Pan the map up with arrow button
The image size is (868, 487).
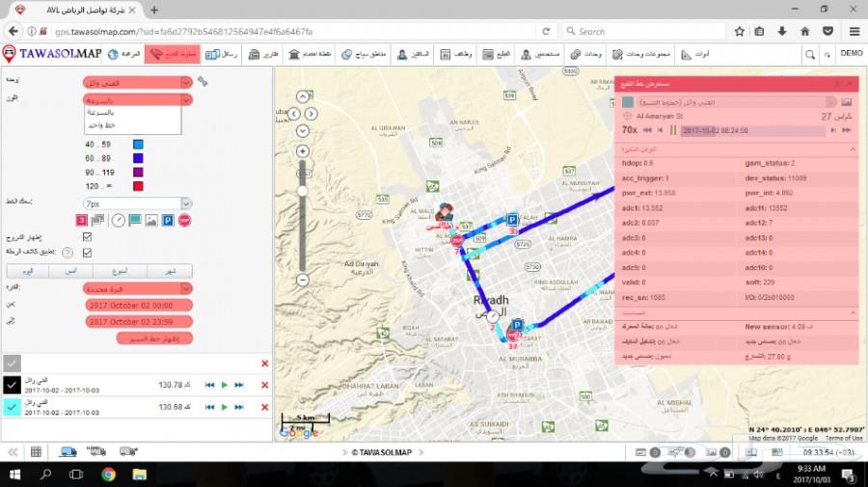coord(302,96)
